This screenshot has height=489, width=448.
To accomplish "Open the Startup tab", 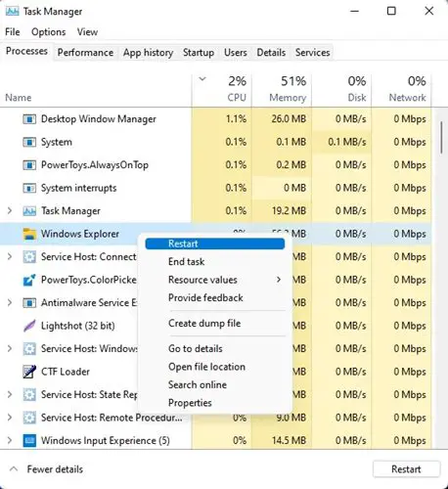I will 199,53.
